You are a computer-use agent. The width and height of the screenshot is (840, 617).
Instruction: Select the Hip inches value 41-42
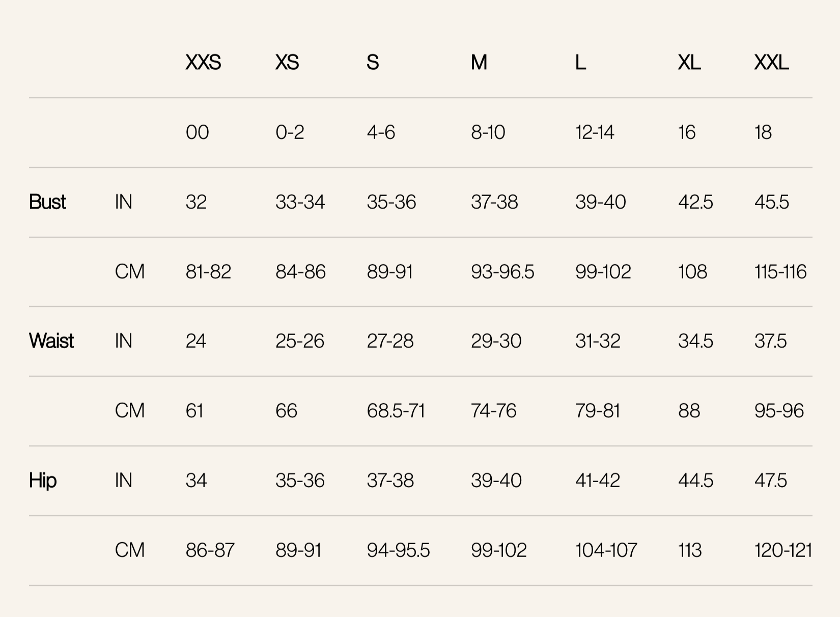pyautogui.click(x=598, y=481)
